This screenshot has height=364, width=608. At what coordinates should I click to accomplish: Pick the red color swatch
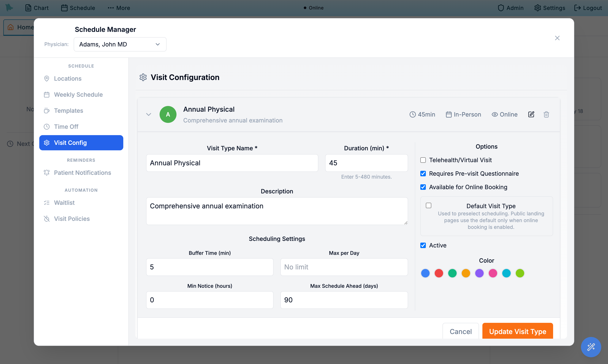point(439,273)
